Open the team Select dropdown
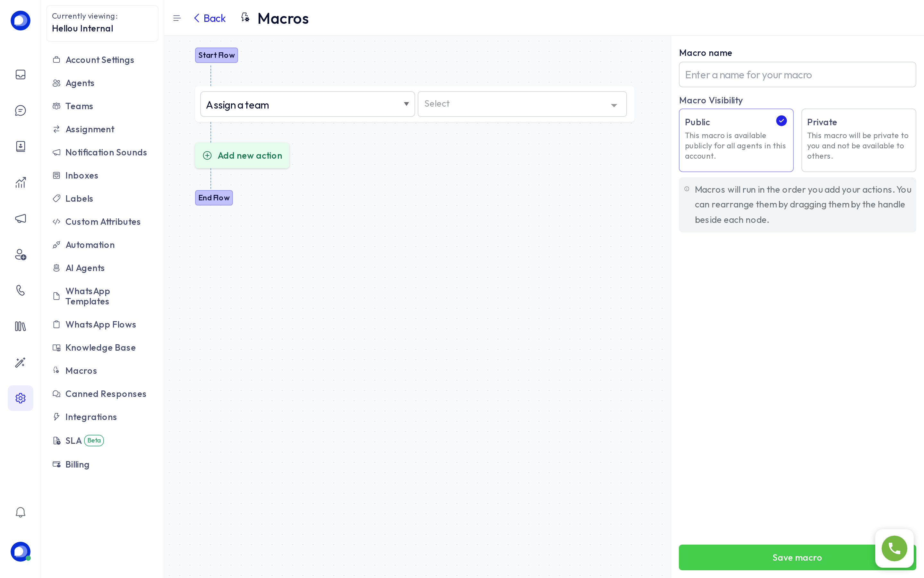Image resolution: width=924 pixels, height=578 pixels. (x=522, y=104)
